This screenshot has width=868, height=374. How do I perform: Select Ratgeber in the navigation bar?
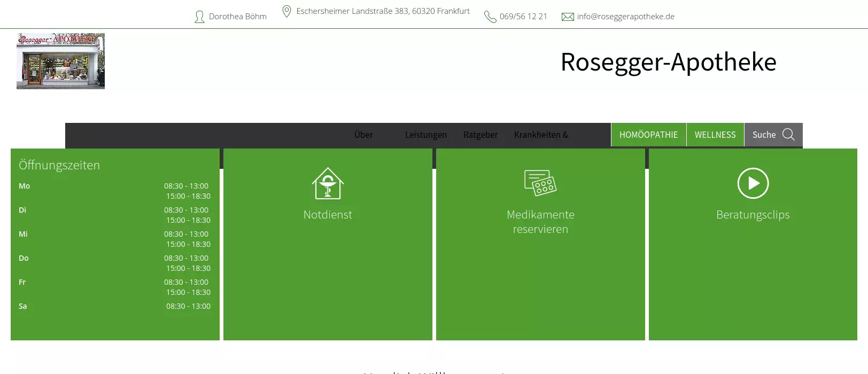point(480,135)
